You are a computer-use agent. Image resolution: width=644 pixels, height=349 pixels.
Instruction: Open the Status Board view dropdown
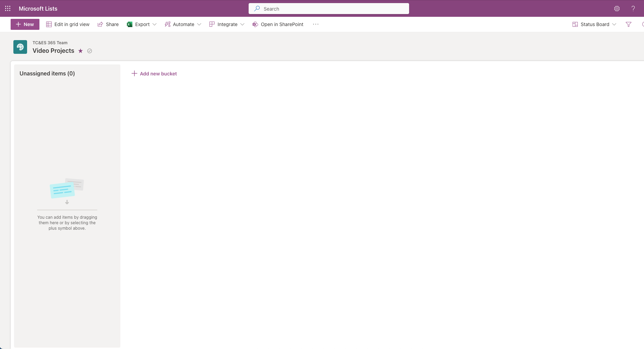(614, 24)
